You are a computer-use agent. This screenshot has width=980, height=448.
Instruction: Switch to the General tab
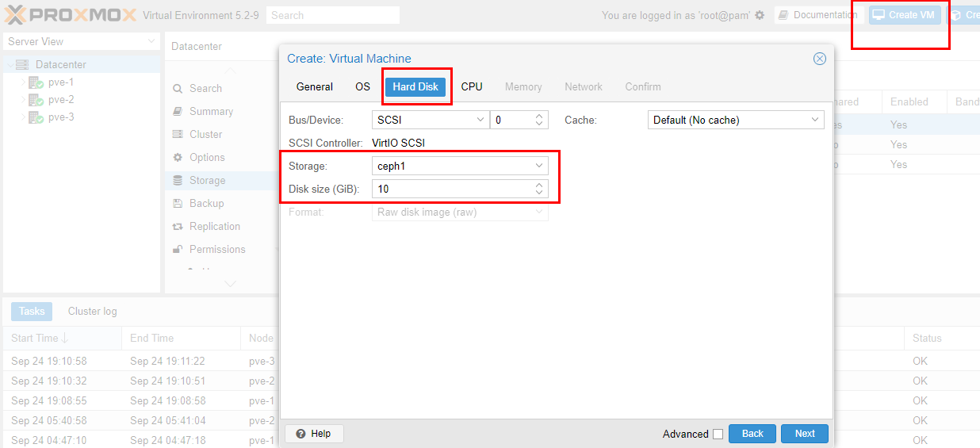click(315, 87)
